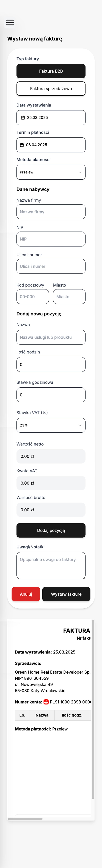Image resolution: width=102 pixels, height=868 pixels.
Task: Open Metoda płatności dropdown
Action: point(51,172)
